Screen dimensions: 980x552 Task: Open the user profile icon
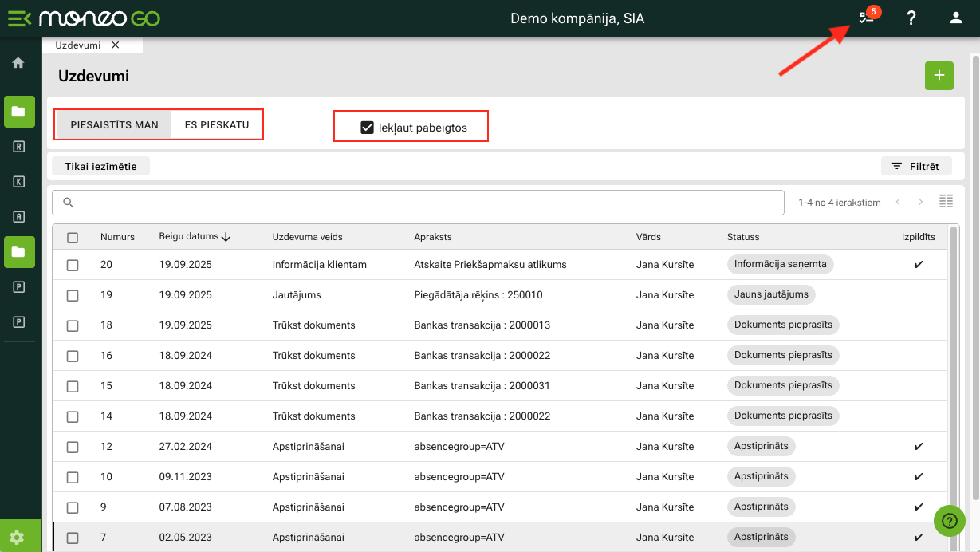click(956, 18)
